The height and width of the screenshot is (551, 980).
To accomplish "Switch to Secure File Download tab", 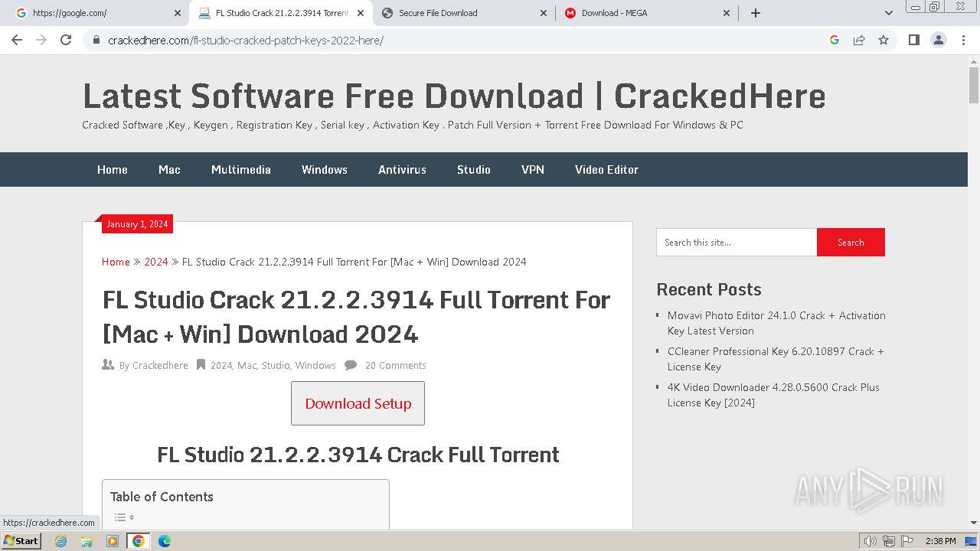I will (x=464, y=13).
